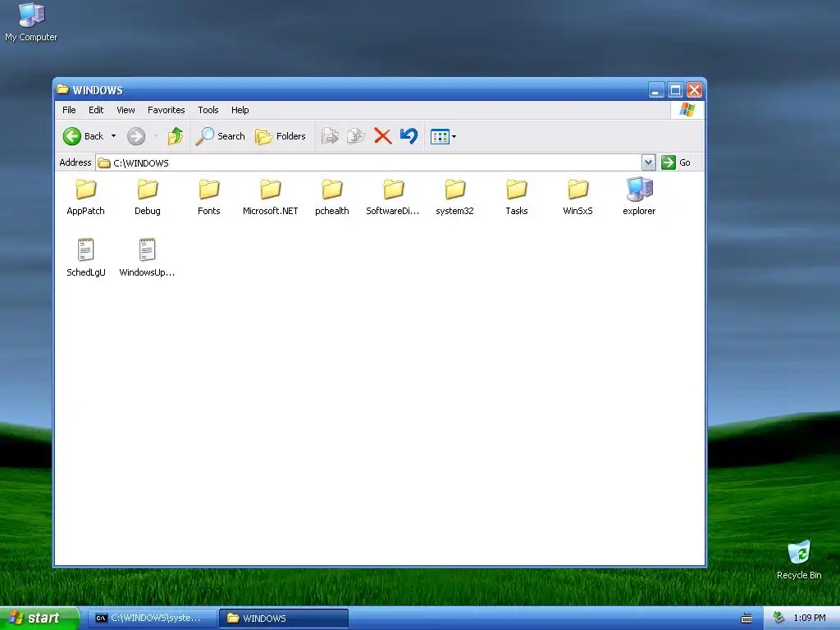Open the Tools menu

pos(208,110)
